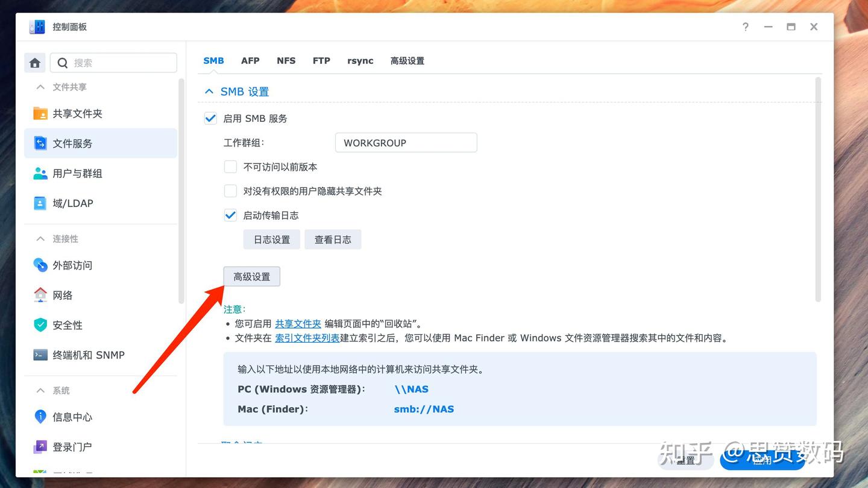
Task: Switch to the rsync tab
Action: pyautogui.click(x=360, y=60)
